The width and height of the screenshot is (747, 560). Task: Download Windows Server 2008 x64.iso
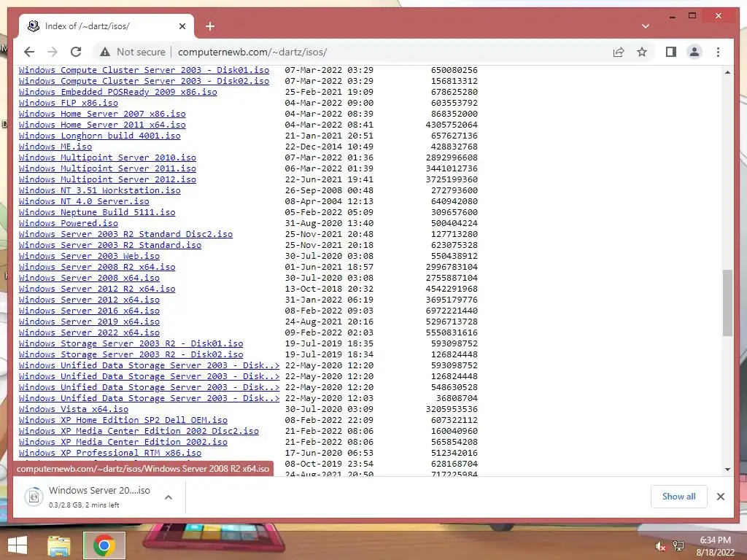point(89,278)
